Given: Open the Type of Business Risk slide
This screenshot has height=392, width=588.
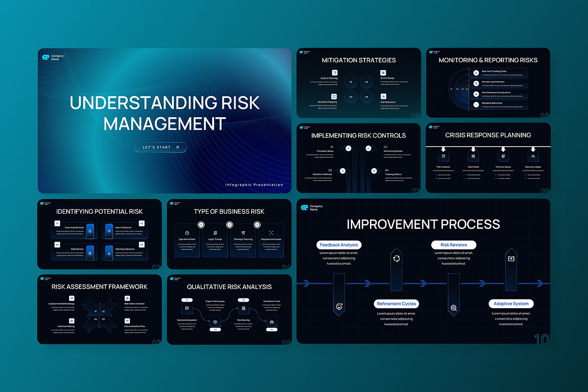Looking at the screenshot, I should pos(229,234).
